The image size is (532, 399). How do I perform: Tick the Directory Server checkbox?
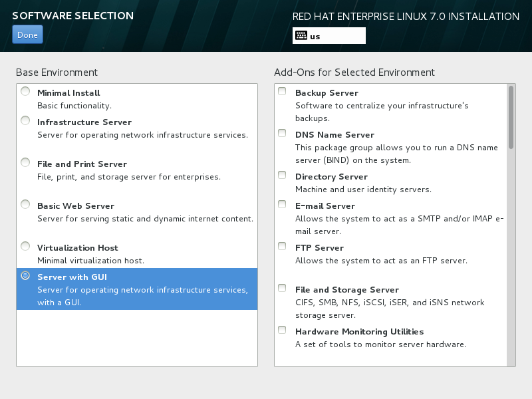tap(282, 176)
